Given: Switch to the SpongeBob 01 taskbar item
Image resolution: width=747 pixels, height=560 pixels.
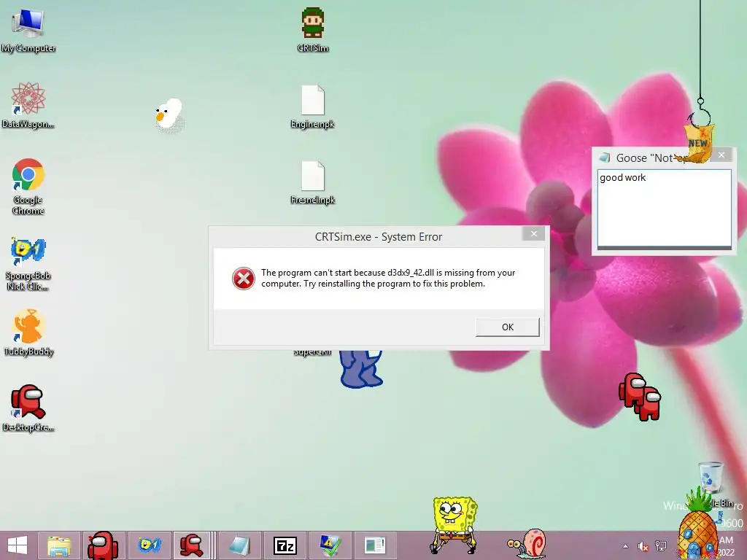Looking at the screenshot, I should click(x=149, y=545).
